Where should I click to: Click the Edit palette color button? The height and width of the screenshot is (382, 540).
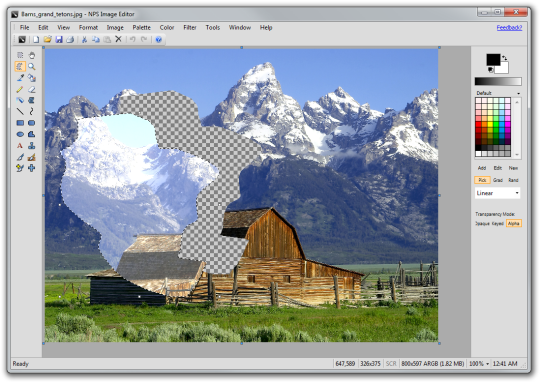click(498, 168)
